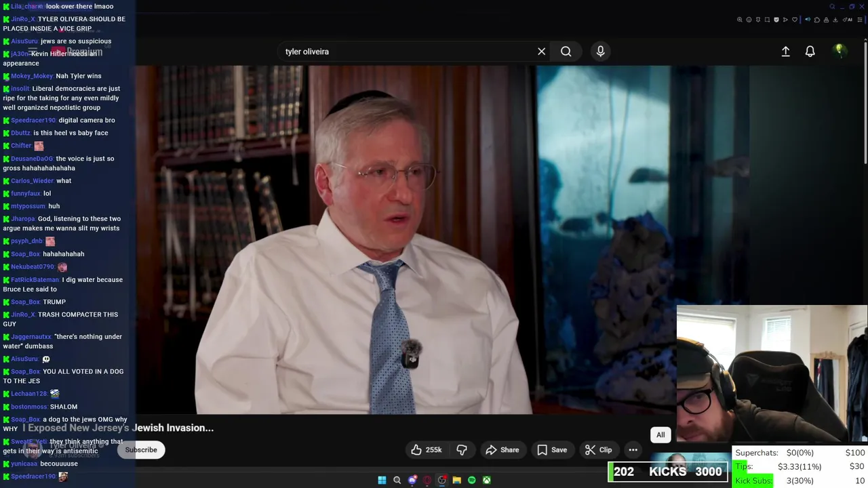Save the video to a playlist
This screenshot has height=488, width=868.
tap(552, 450)
